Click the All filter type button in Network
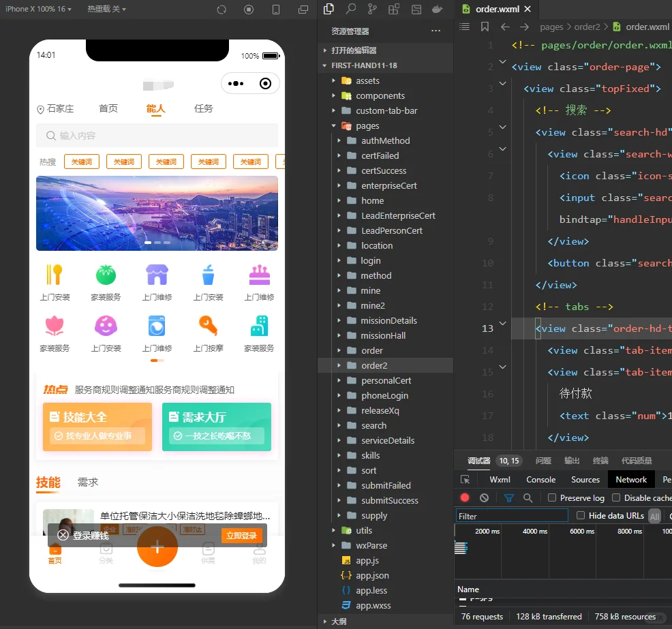Viewport: 672px width, 629px height. click(654, 516)
